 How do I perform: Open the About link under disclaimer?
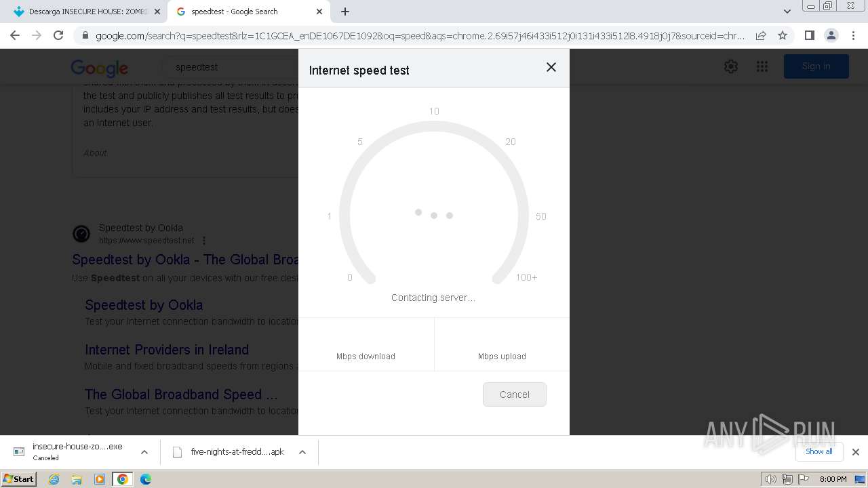(x=95, y=152)
